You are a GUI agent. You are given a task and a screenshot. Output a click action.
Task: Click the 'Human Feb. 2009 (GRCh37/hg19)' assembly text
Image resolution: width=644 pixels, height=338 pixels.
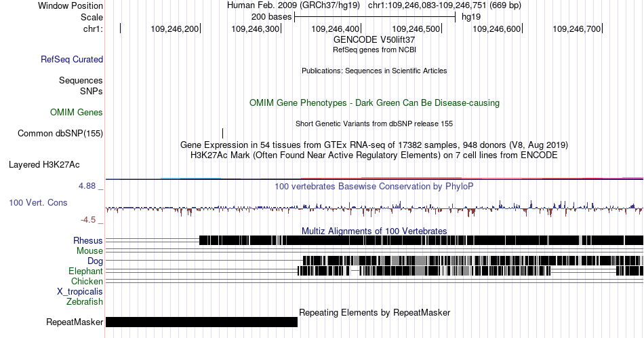(294, 5)
